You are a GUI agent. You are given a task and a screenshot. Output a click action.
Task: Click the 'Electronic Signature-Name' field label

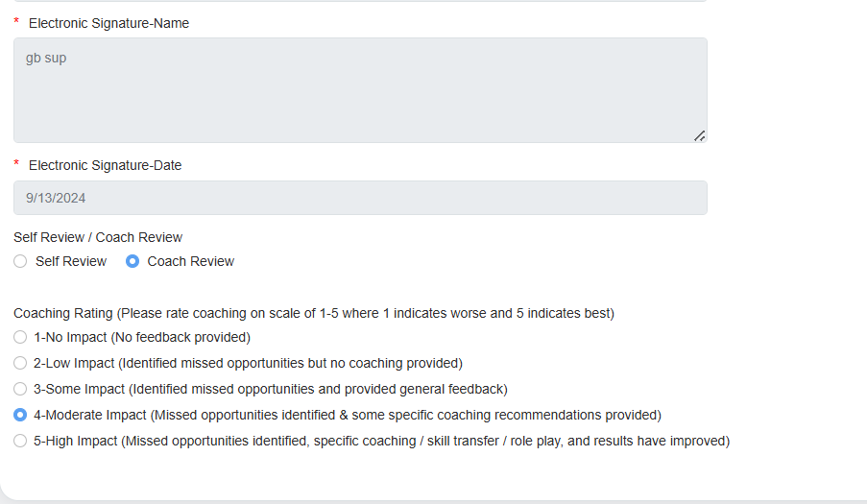(108, 23)
